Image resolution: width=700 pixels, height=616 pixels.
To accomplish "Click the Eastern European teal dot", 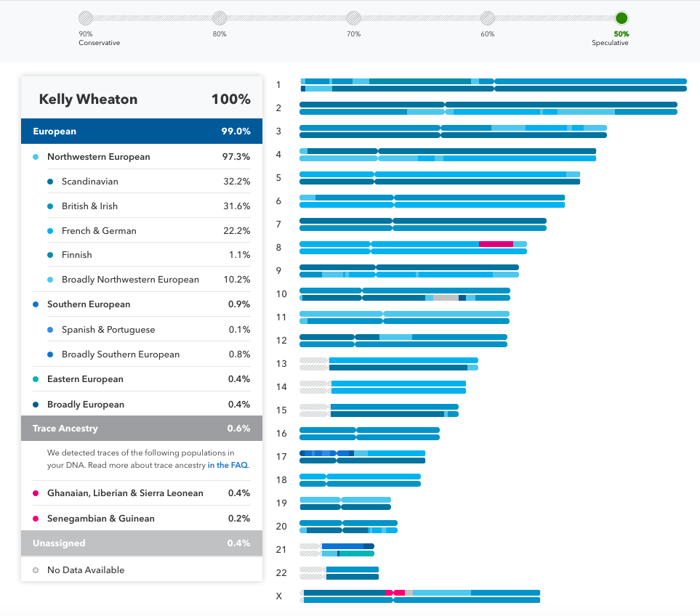I will click(36, 379).
